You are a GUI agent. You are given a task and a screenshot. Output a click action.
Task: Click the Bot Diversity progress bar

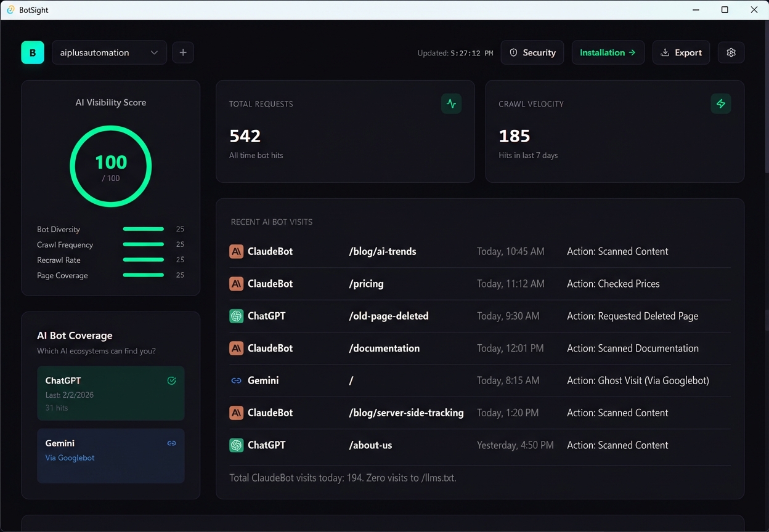[143, 228]
